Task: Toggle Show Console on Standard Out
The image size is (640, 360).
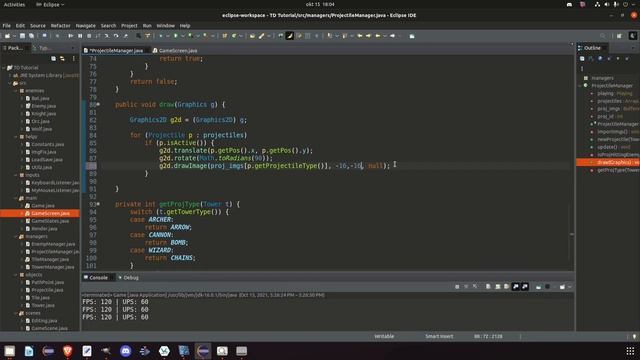Action: click(516, 287)
